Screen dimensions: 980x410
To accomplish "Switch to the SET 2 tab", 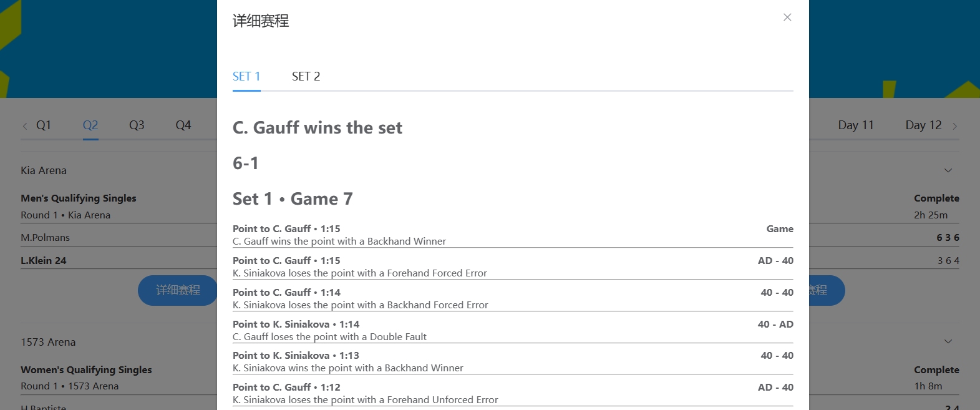I will [306, 77].
